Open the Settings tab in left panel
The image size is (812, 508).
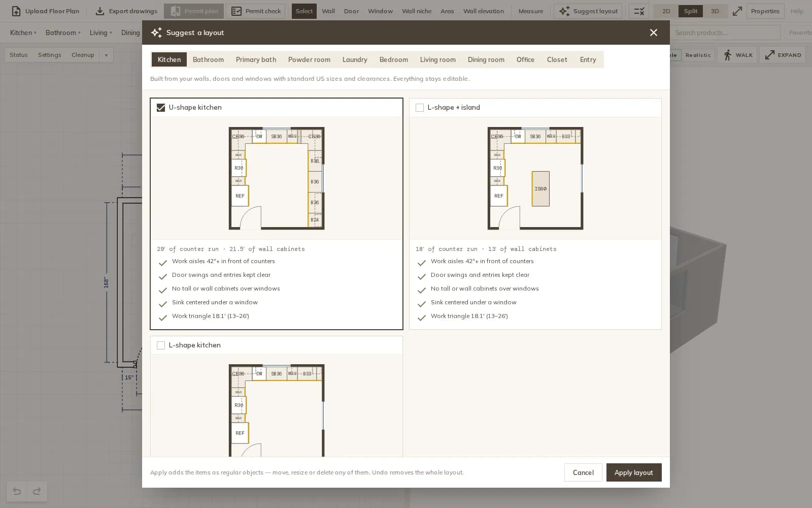[x=50, y=55]
